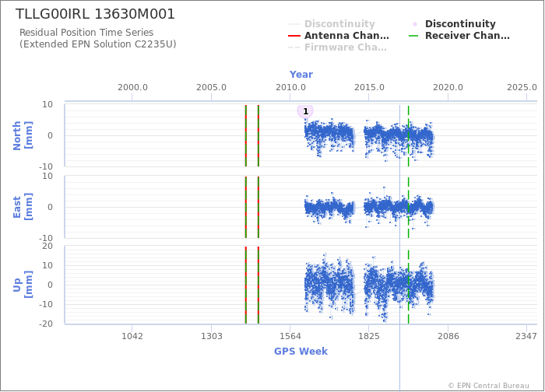Click GPS week 1042 tick label
The image size is (545, 392).
[132, 336]
